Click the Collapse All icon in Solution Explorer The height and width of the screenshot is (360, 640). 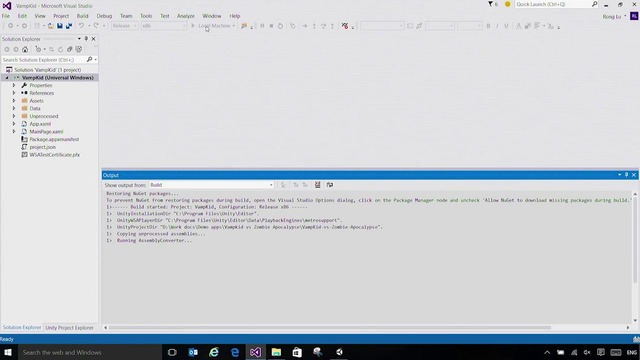pos(69,49)
